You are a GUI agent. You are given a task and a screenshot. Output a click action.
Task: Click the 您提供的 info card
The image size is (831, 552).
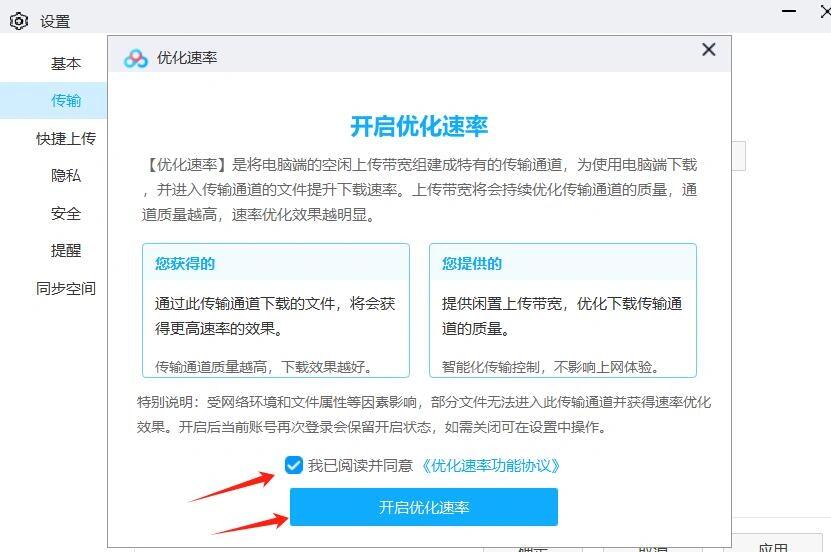click(x=563, y=310)
